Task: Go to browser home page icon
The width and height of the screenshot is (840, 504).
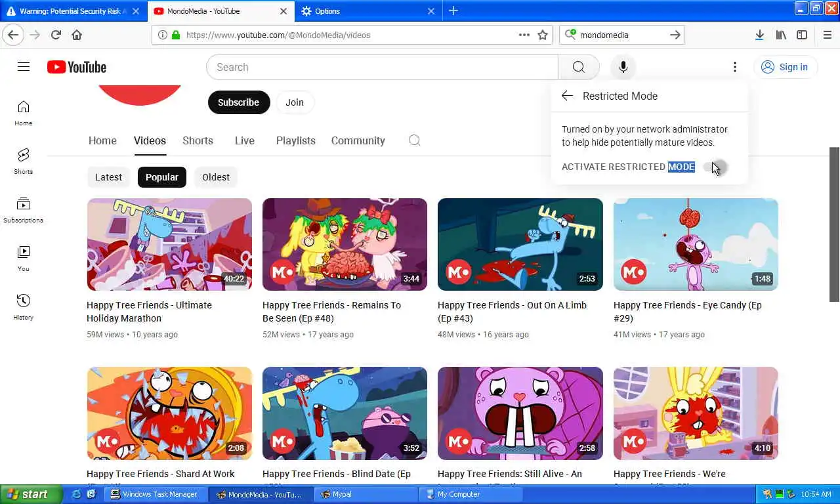Action: point(77,35)
